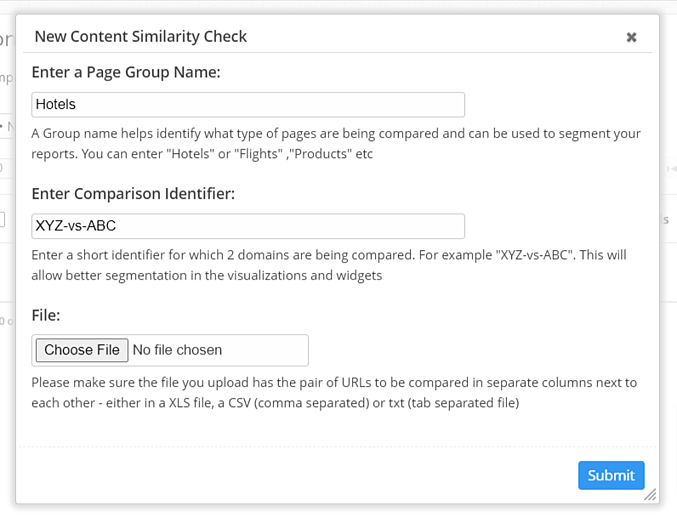Click the 'XYZ-vs-ABC' text in the identifier field

76,226
